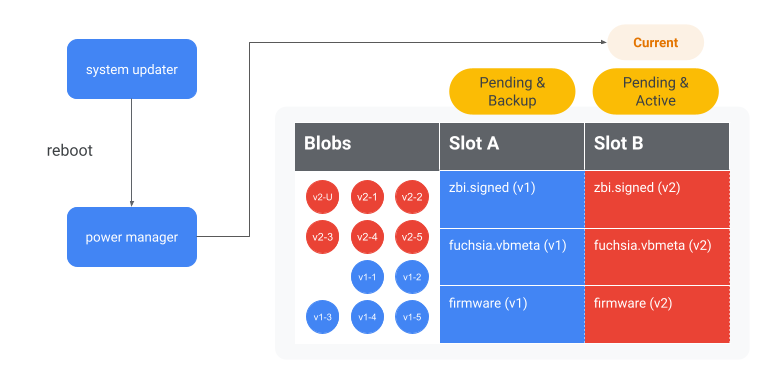
Task: Click the power manager box
Action: click(x=132, y=237)
